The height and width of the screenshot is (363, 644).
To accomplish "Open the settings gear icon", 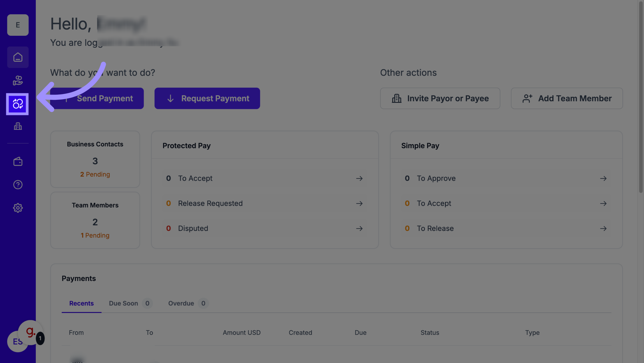I will point(18,208).
